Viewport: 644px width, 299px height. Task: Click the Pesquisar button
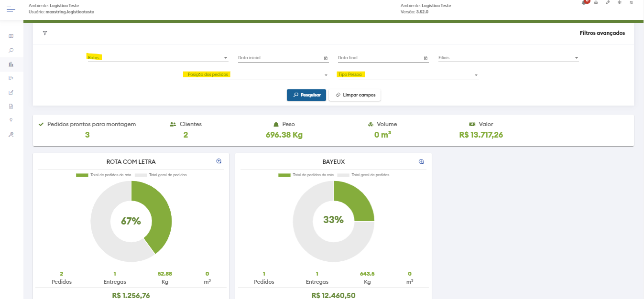coord(306,95)
